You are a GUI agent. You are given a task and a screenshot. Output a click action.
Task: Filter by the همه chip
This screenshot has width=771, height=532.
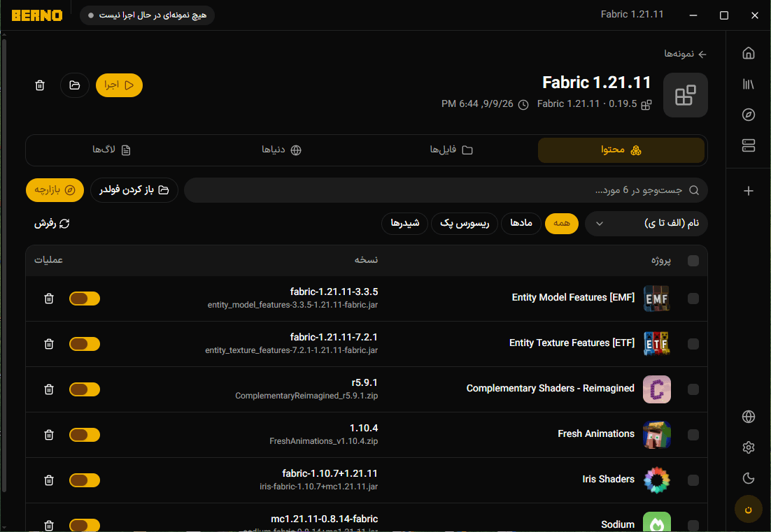(x=562, y=224)
